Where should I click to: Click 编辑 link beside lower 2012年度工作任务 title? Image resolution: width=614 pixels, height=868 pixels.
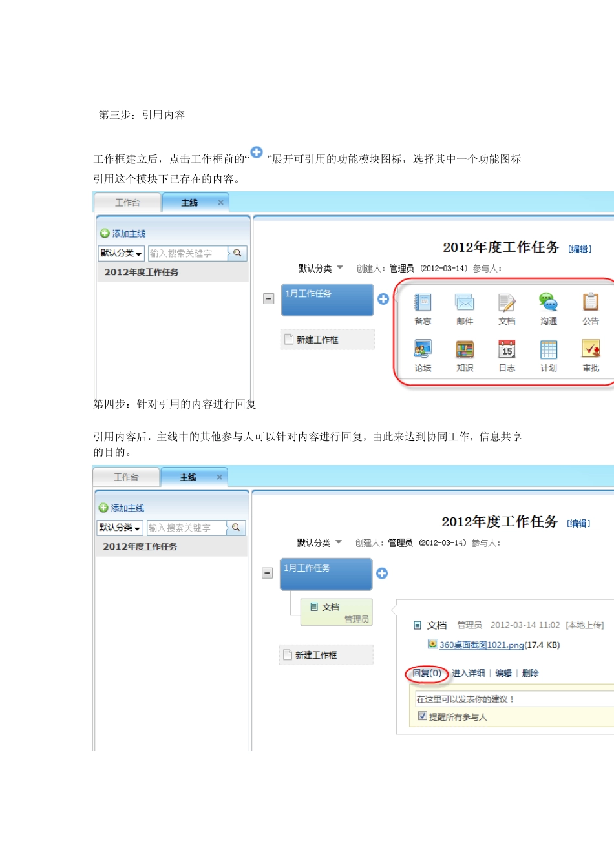[578, 523]
